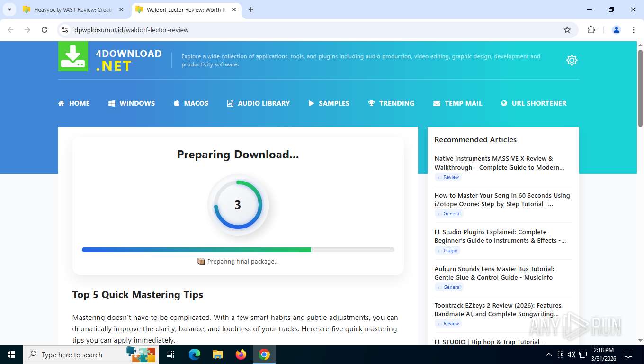
Task: Open the Windows Start menu
Action: (x=11, y=355)
